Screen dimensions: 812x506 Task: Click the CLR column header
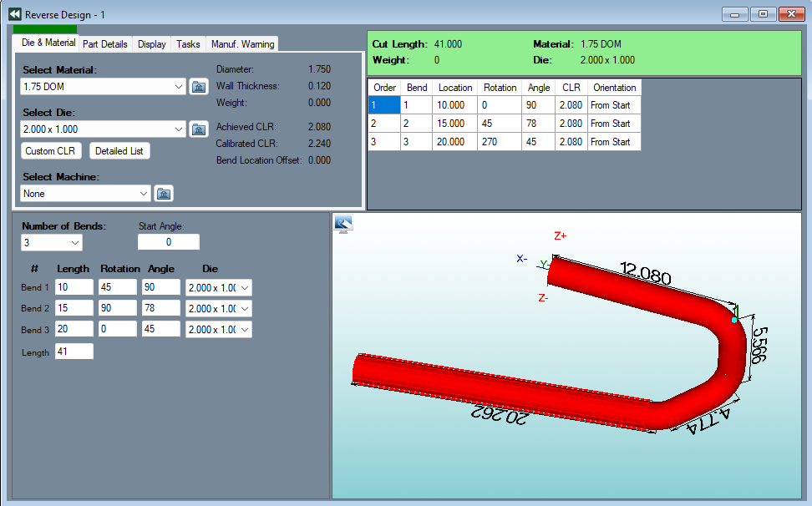tap(571, 88)
